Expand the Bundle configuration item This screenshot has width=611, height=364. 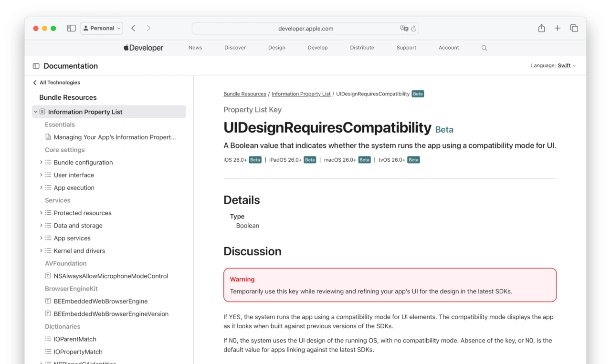[41, 162]
